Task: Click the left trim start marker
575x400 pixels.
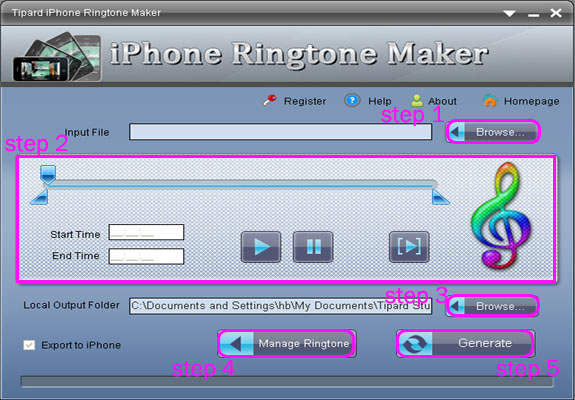Action: pos(40,197)
